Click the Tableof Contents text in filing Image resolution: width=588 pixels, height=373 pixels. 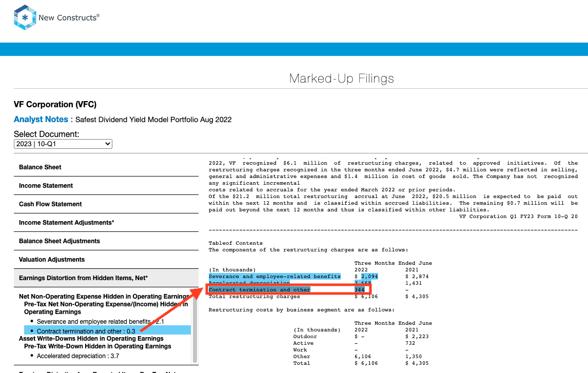click(x=236, y=243)
